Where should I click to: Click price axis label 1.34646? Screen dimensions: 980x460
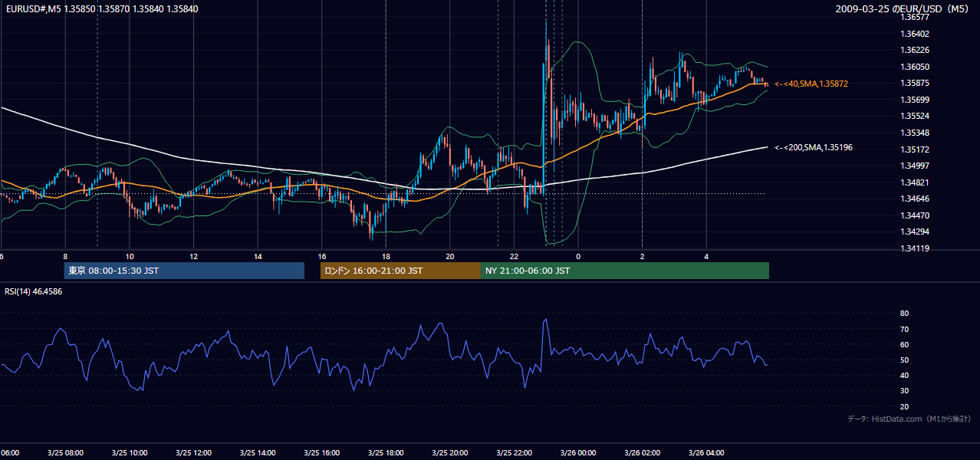coord(916,199)
